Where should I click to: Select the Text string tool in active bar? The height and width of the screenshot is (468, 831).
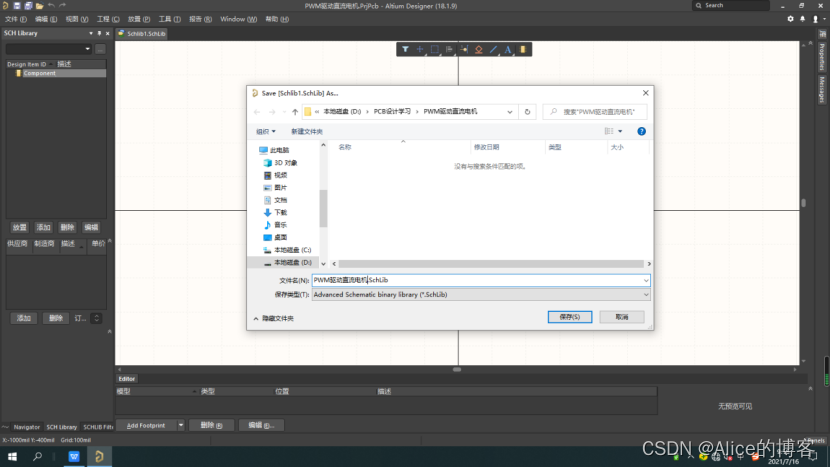508,49
